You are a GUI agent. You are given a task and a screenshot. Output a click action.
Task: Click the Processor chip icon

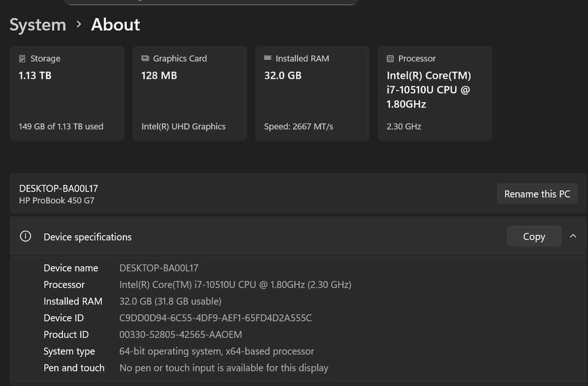coord(390,59)
